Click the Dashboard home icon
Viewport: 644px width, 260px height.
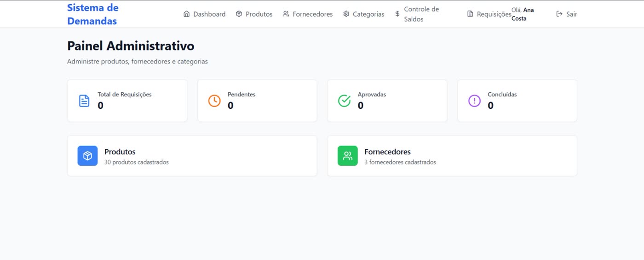186,14
